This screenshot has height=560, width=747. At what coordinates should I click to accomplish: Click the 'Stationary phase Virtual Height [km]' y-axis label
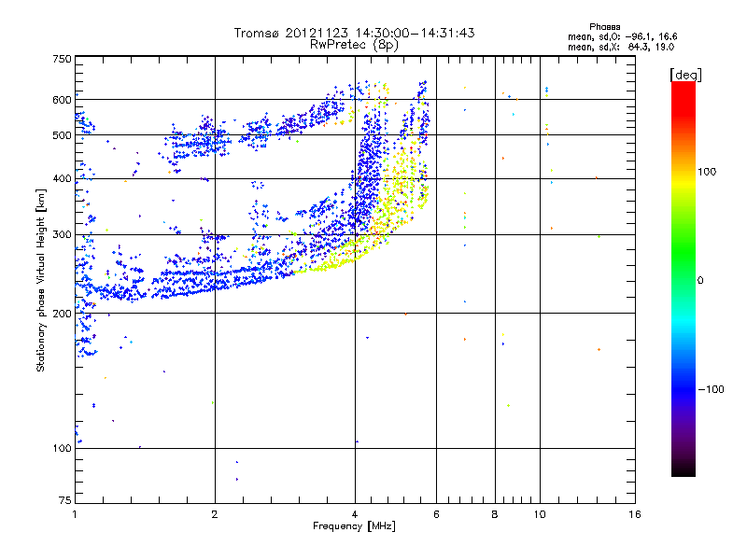pos(40,280)
